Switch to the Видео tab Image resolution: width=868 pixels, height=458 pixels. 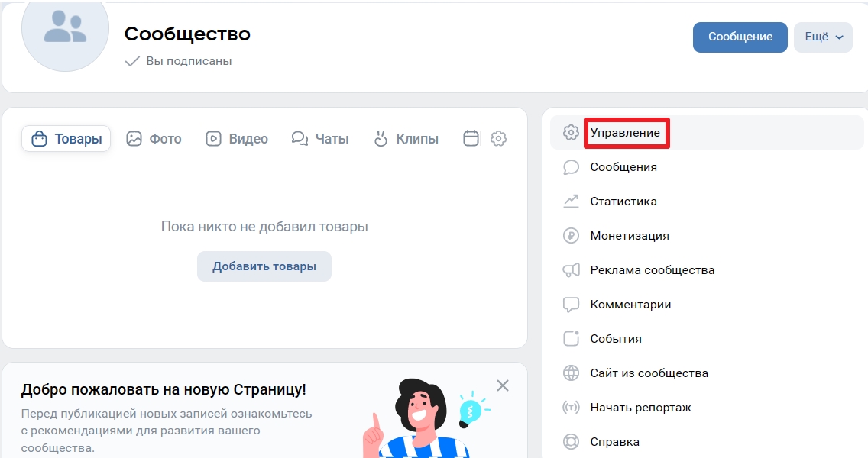236,138
